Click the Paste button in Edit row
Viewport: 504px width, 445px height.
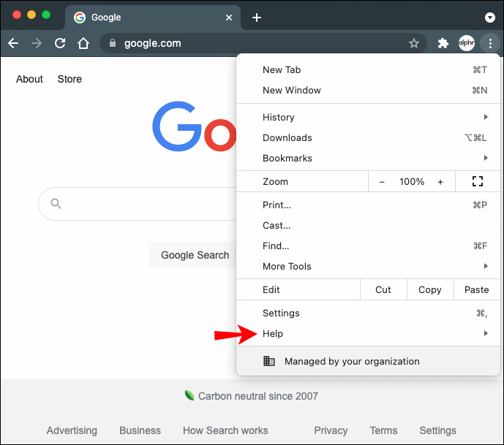point(477,289)
